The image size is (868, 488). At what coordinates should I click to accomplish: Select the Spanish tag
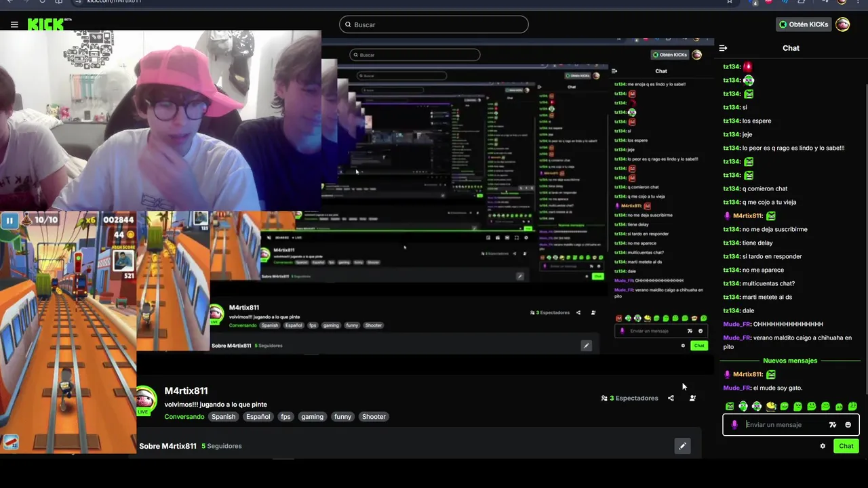(x=223, y=417)
